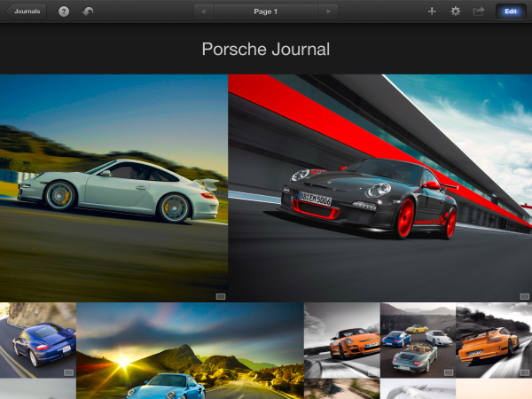This screenshot has height=399, width=532.
Task: Open the settings gear icon
Action: pyautogui.click(x=456, y=12)
